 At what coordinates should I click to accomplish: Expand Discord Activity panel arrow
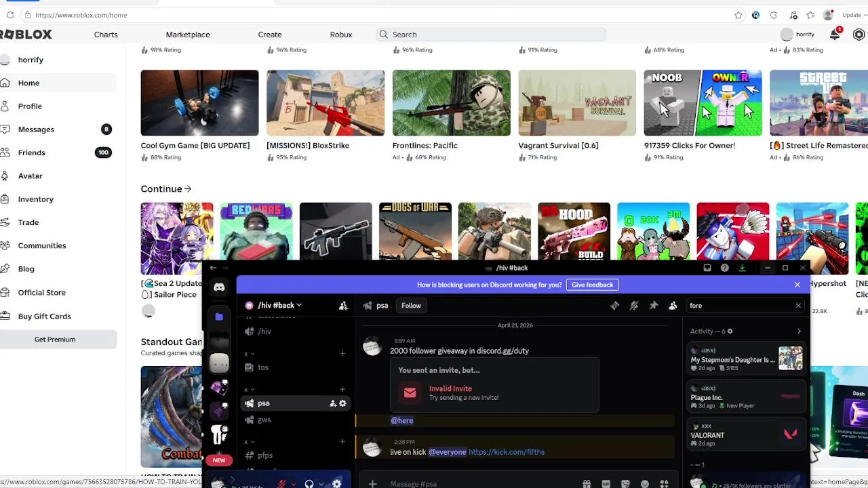(799, 331)
